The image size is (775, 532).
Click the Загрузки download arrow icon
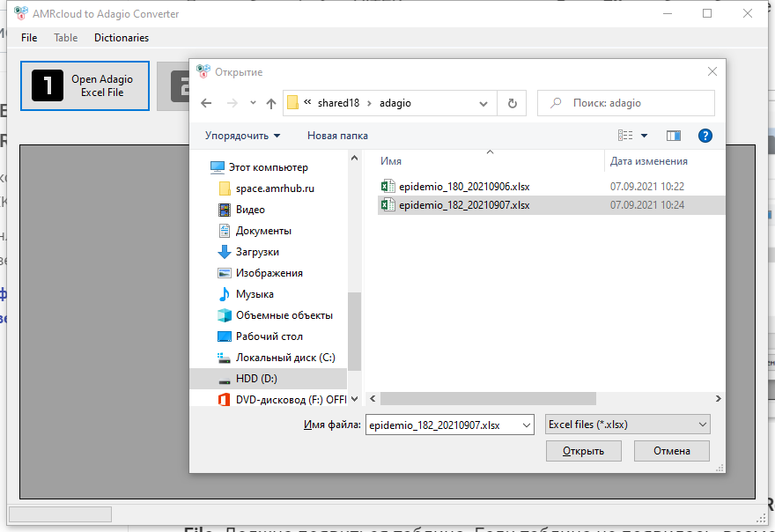click(225, 252)
